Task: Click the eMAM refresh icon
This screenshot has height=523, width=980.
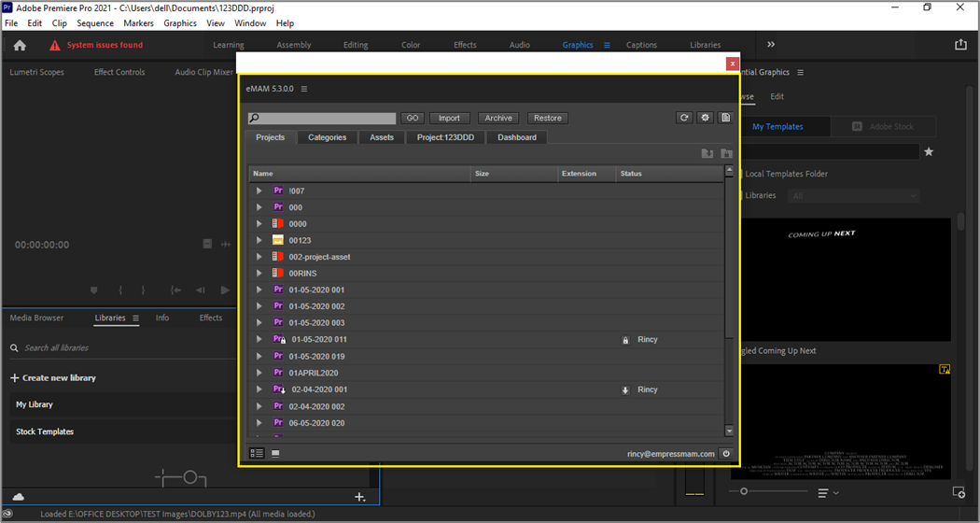Action: point(684,118)
